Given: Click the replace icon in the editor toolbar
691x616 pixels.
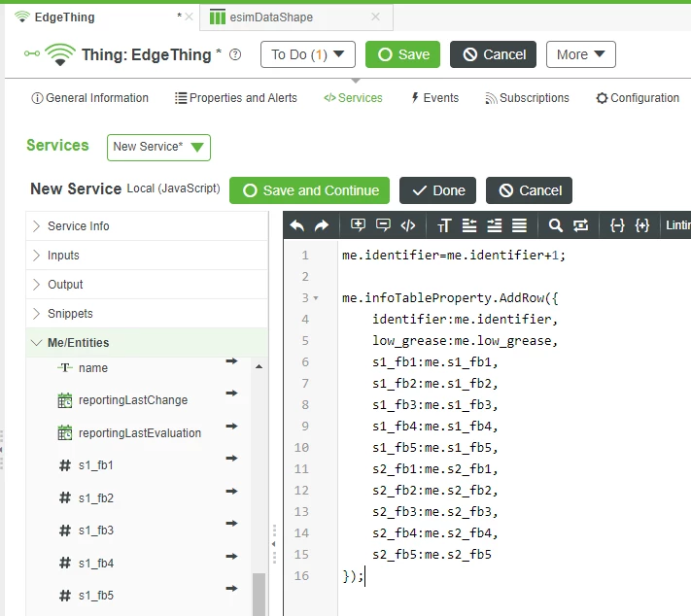Looking at the screenshot, I should point(580,225).
